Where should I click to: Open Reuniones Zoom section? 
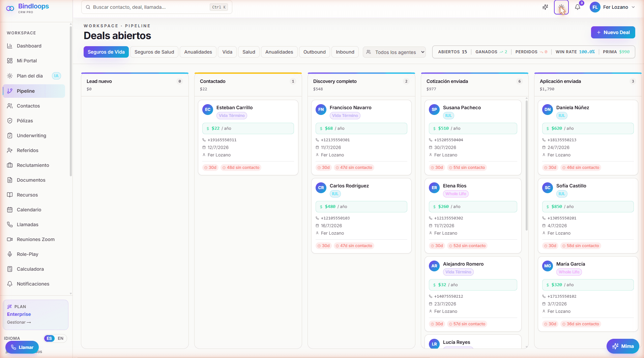pyautogui.click(x=34, y=239)
